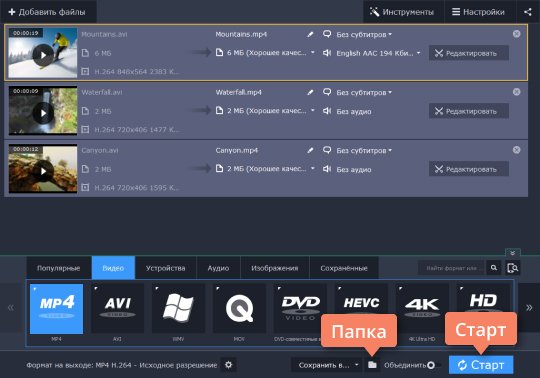Image resolution: width=540 pixels, height=378 pixels.
Task: Rename Waterfall.mp4 with the pencil icon
Action: (310, 92)
